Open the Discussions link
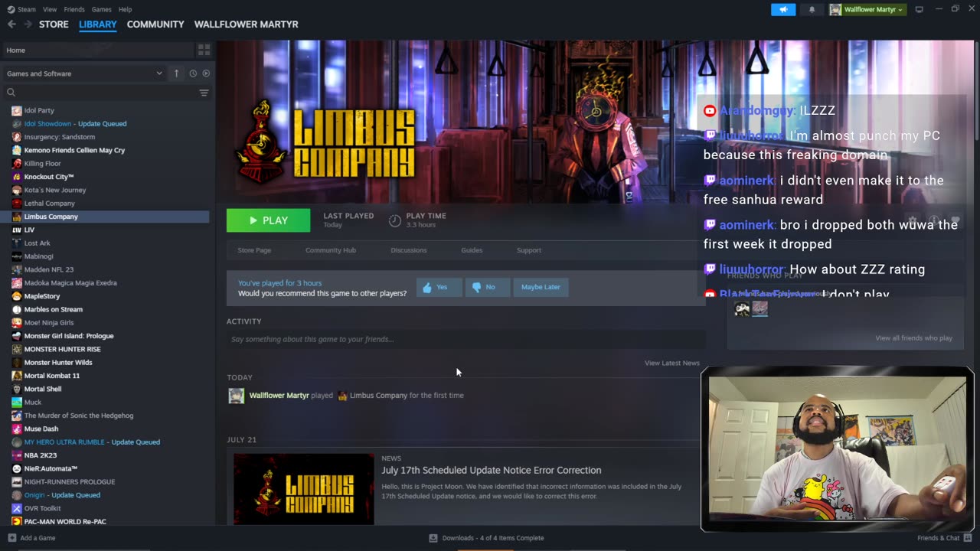 coord(409,250)
